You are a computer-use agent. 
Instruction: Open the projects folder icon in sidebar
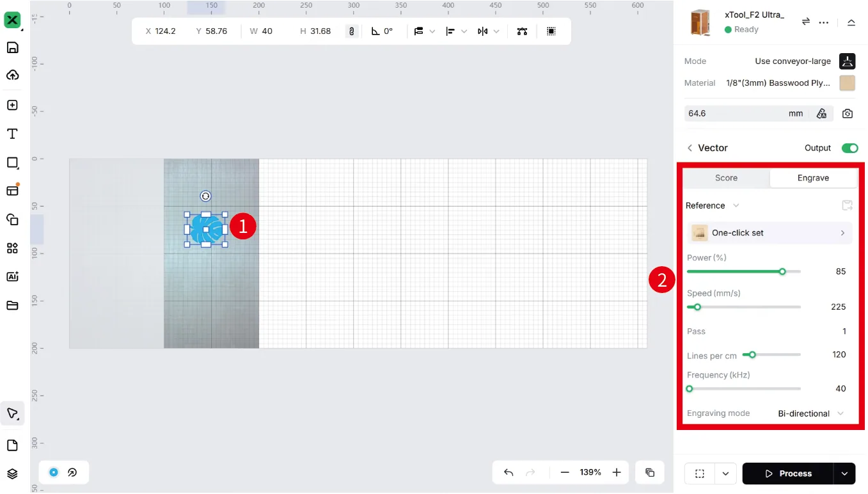click(12, 305)
